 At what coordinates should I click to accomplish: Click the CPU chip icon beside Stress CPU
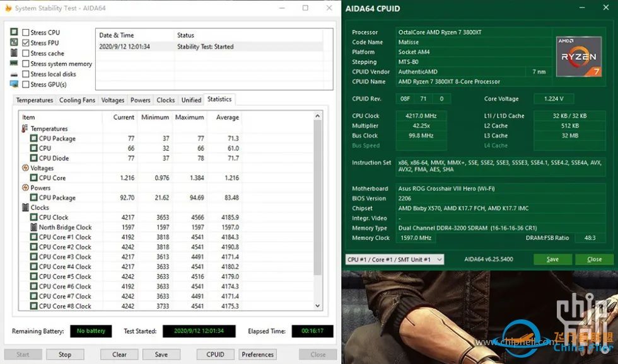14,31
